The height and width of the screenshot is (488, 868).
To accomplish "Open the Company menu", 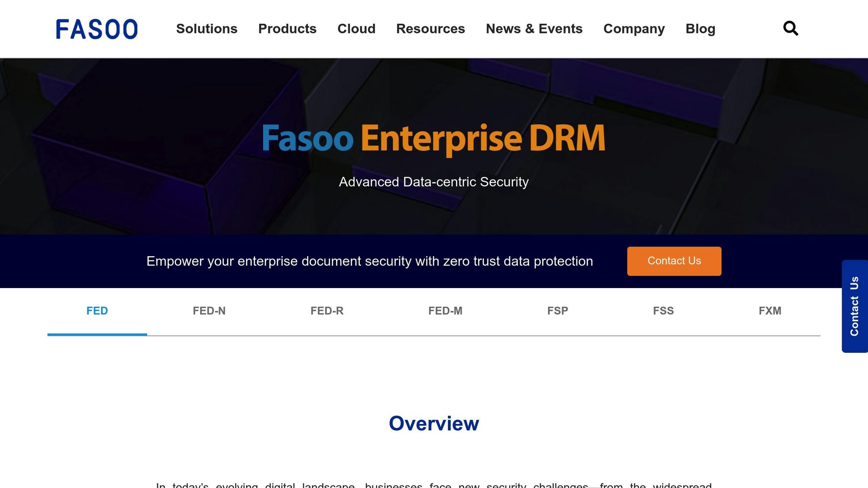I will coord(634,29).
